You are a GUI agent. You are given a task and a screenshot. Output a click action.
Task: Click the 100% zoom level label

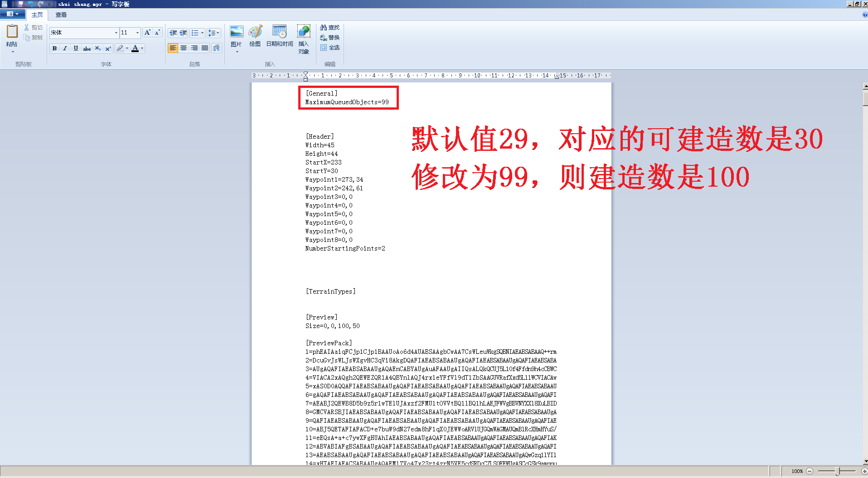pyautogui.click(x=797, y=471)
